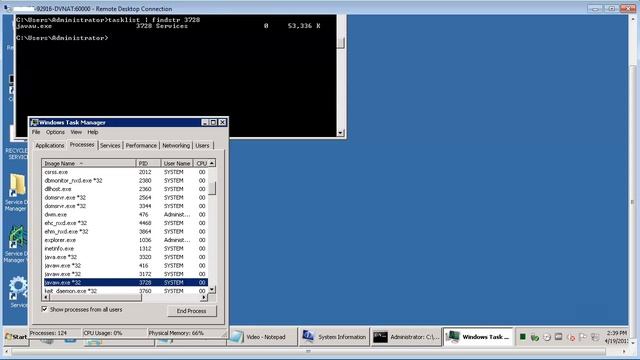Sort by User Name column header
The width and height of the screenshot is (640, 360).
coord(177,163)
